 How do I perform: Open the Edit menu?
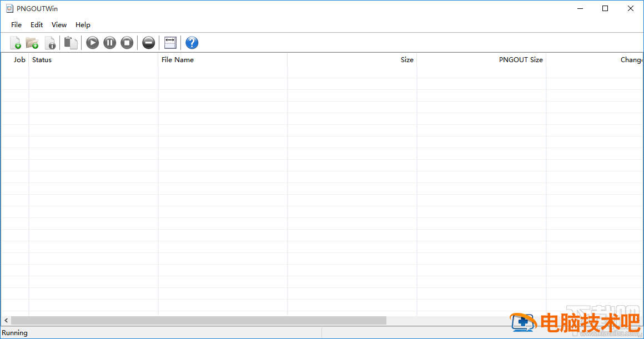coord(37,25)
